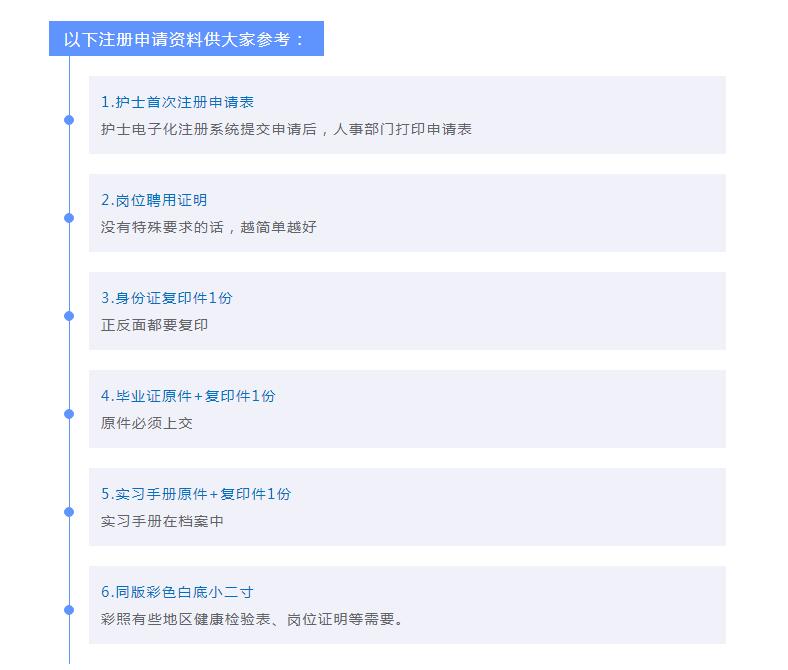Click the header banner 以下注册申请资料供大家参考
This screenshot has width=788, height=670.
click(186, 39)
